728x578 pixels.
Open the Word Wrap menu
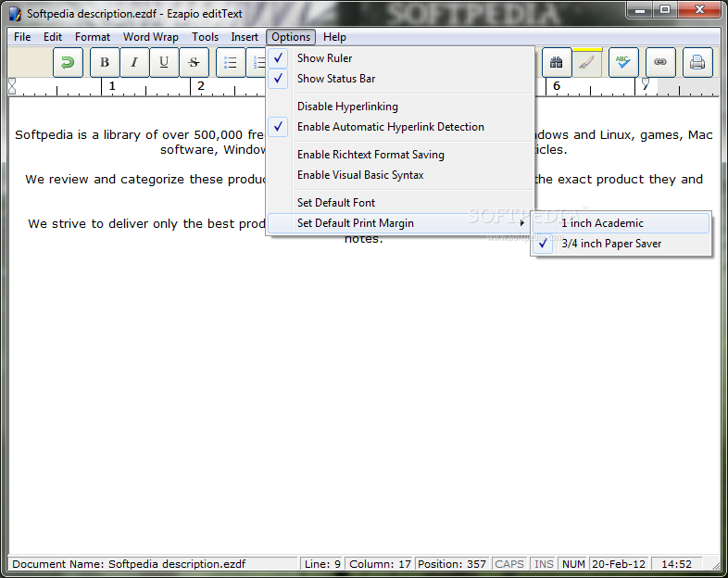point(150,37)
